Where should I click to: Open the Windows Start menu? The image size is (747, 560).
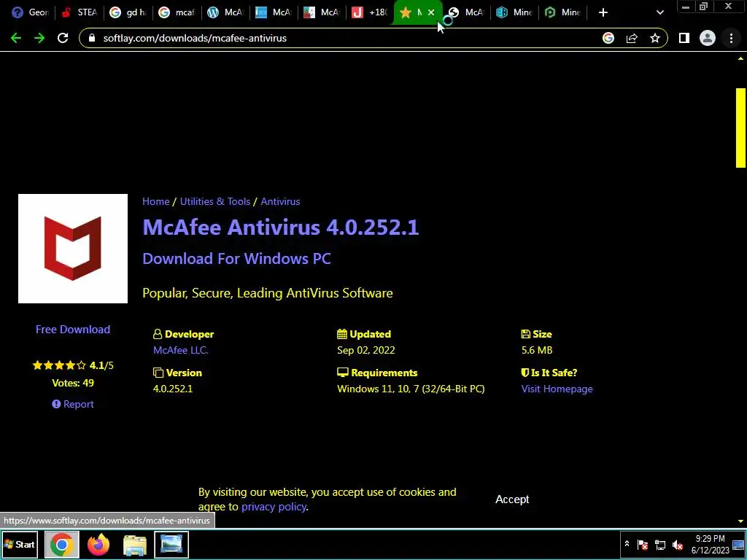(x=20, y=544)
